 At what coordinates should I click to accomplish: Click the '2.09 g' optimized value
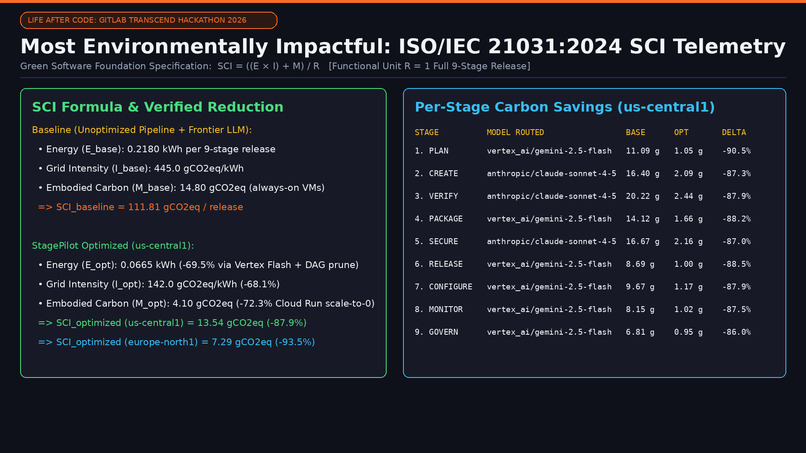pos(688,174)
